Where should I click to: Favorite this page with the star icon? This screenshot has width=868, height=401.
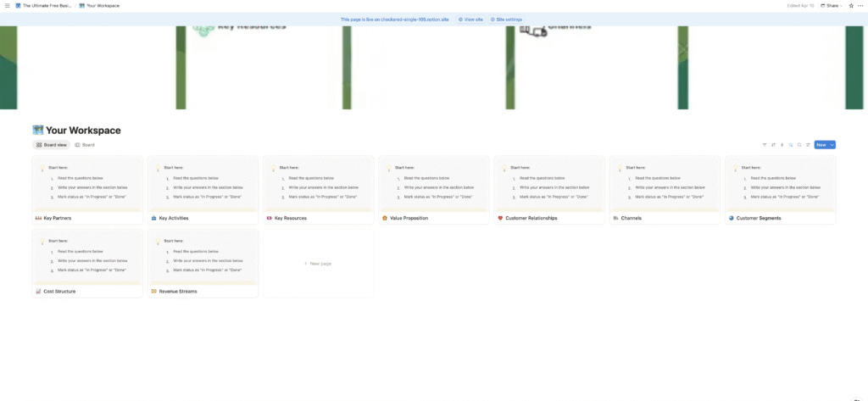[x=850, y=5]
